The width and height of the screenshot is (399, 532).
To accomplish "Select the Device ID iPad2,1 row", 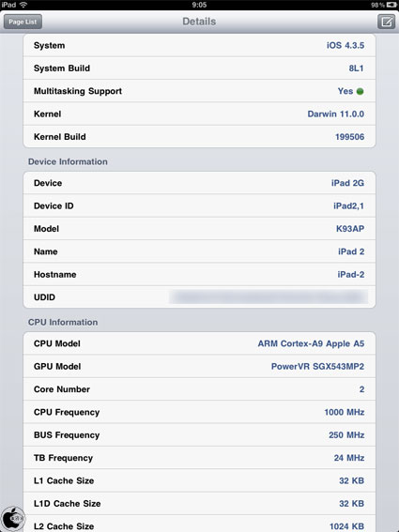I will tap(199, 205).
